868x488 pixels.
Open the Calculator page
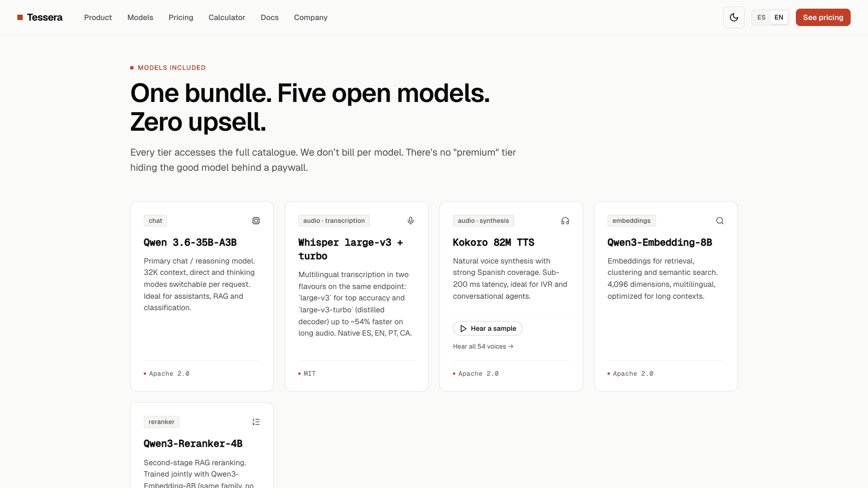(x=227, y=17)
